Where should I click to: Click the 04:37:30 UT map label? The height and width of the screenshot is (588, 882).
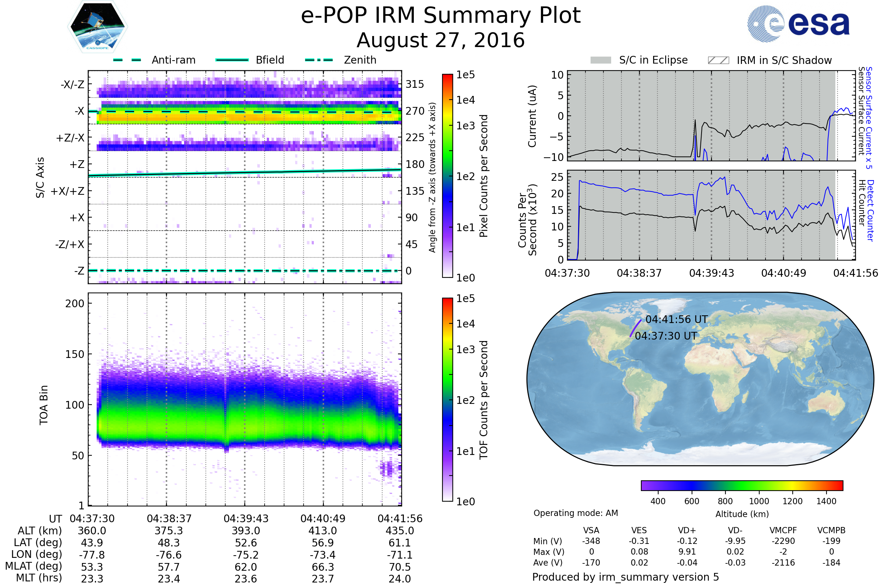(666, 336)
